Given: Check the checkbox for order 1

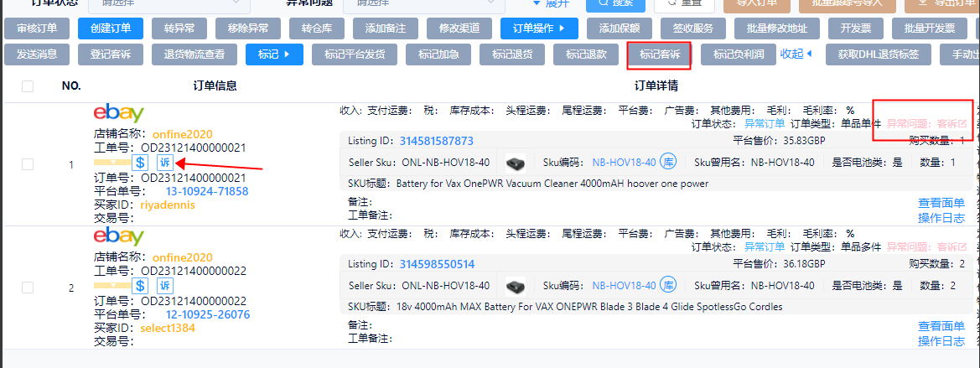Looking at the screenshot, I should [x=28, y=164].
